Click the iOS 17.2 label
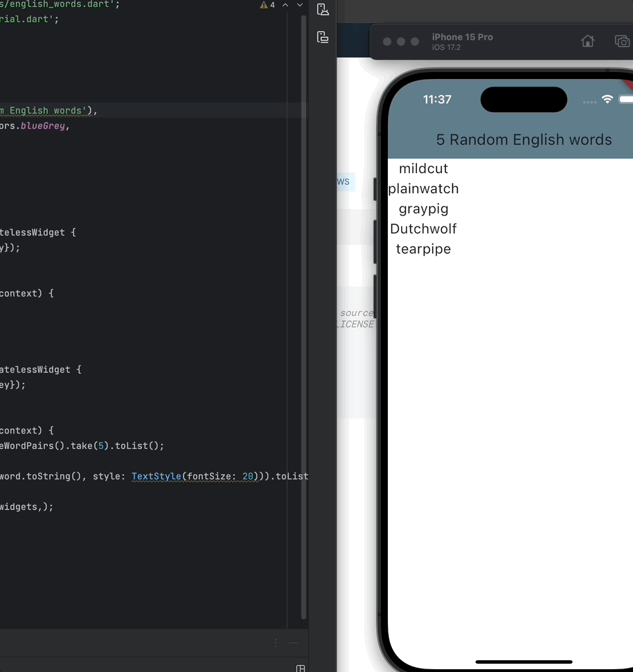 pos(446,48)
